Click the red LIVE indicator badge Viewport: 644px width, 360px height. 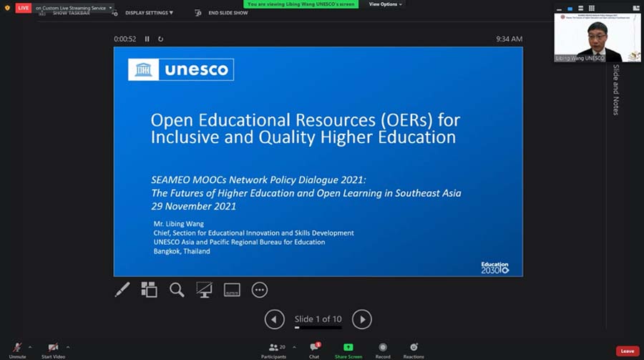24,8
